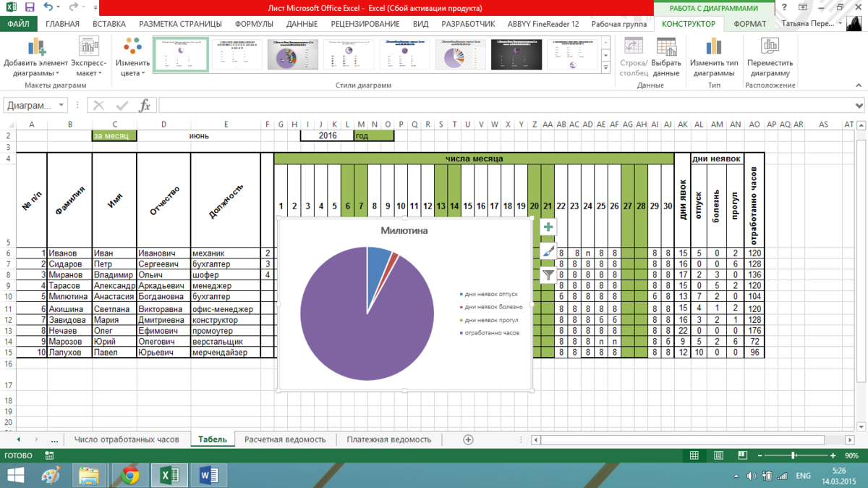Open Excel Help question mark icon
This screenshot has width=868, height=488.
coord(785,7)
